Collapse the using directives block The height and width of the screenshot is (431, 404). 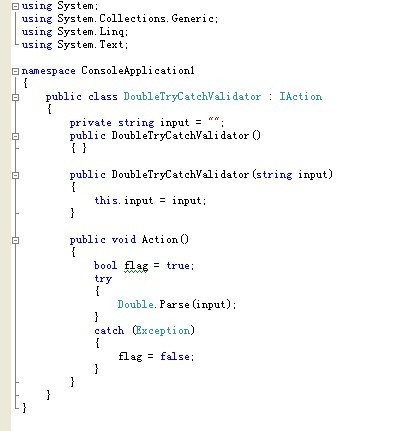pyautogui.click(x=15, y=6)
